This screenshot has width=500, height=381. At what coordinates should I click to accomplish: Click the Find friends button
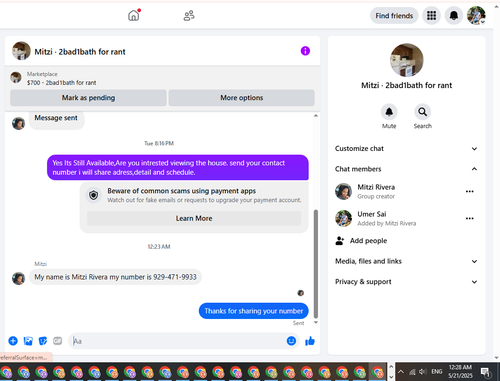(394, 16)
